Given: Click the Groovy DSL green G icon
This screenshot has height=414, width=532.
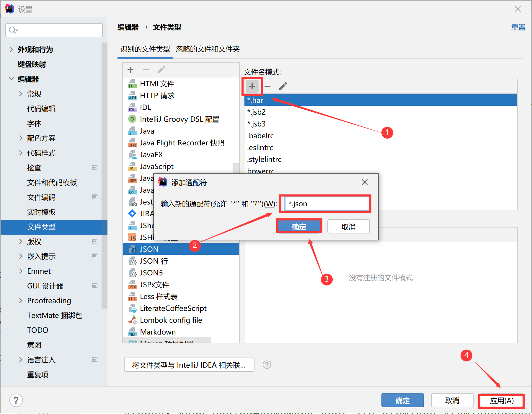Looking at the screenshot, I should tap(132, 119).
